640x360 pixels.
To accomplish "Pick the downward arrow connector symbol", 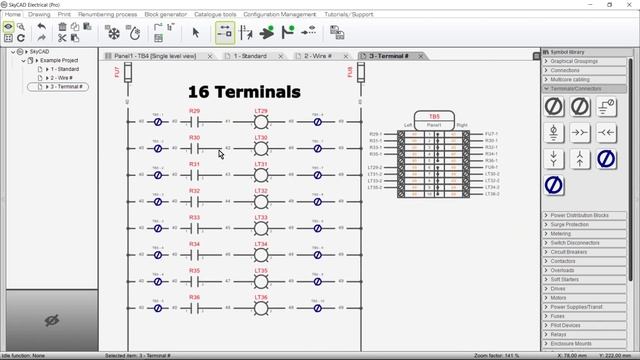I will point(554,159).
